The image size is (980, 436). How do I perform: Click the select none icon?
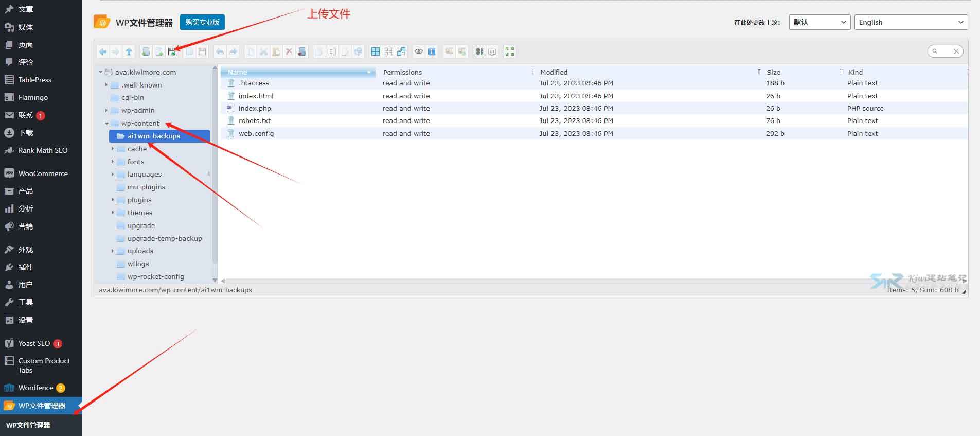[388, 51]
